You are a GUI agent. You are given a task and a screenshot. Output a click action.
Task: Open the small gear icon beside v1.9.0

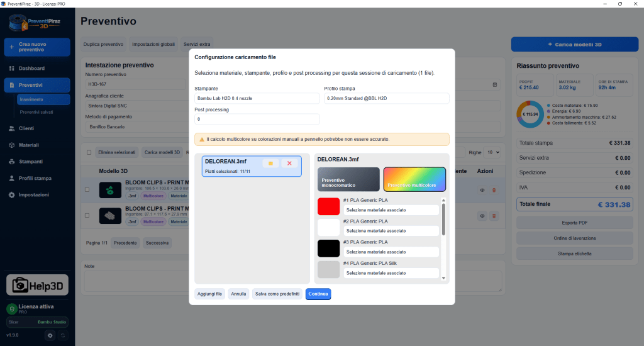pos(50,335)
